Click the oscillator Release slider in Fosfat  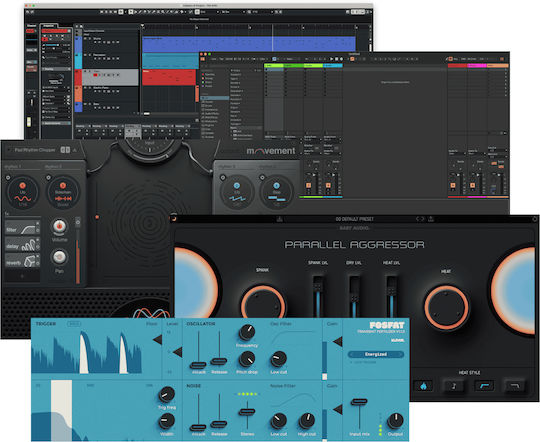tap(219, 361)
